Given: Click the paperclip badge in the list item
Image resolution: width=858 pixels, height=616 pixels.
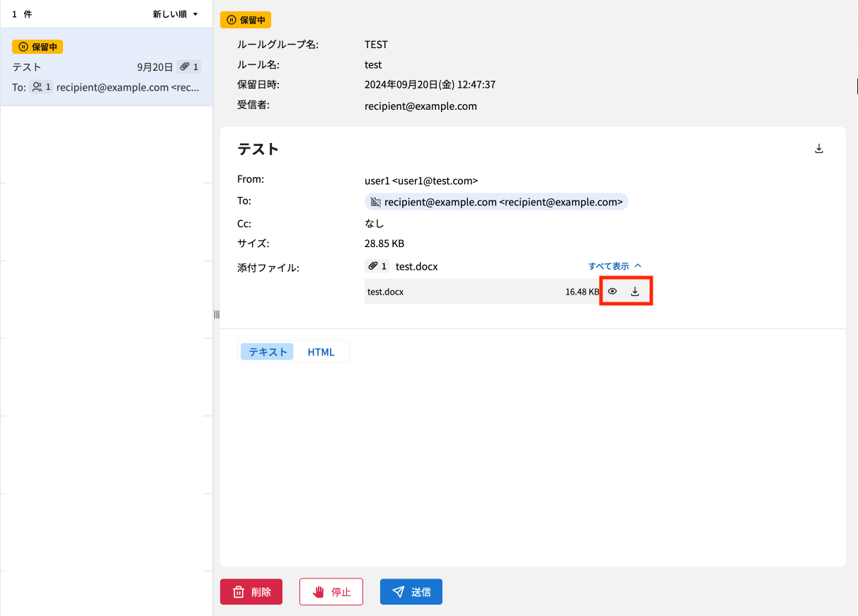Looking at the screenshot, I should (x=188, y=67).
